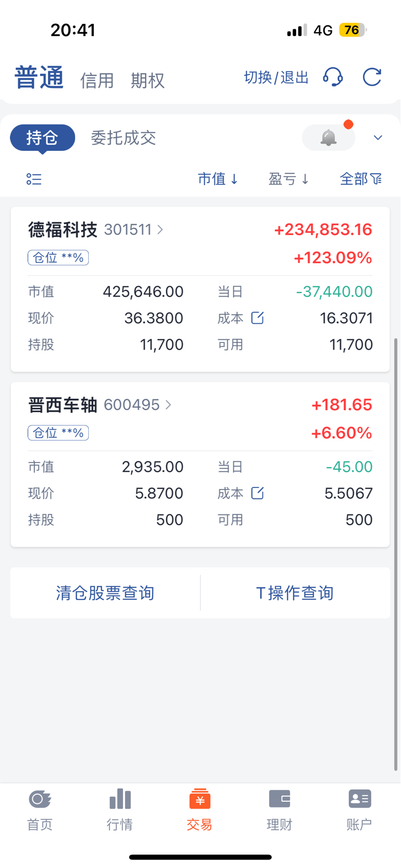Open 清仓股票查询
The image size is (401, 868).
point(105,593)
